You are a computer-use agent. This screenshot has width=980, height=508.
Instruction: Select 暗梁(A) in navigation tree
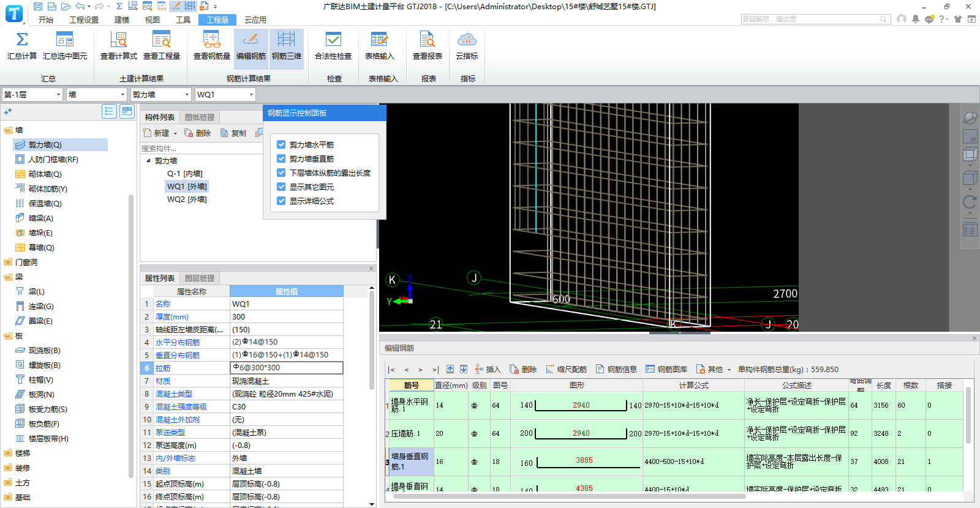pos(41,218)
